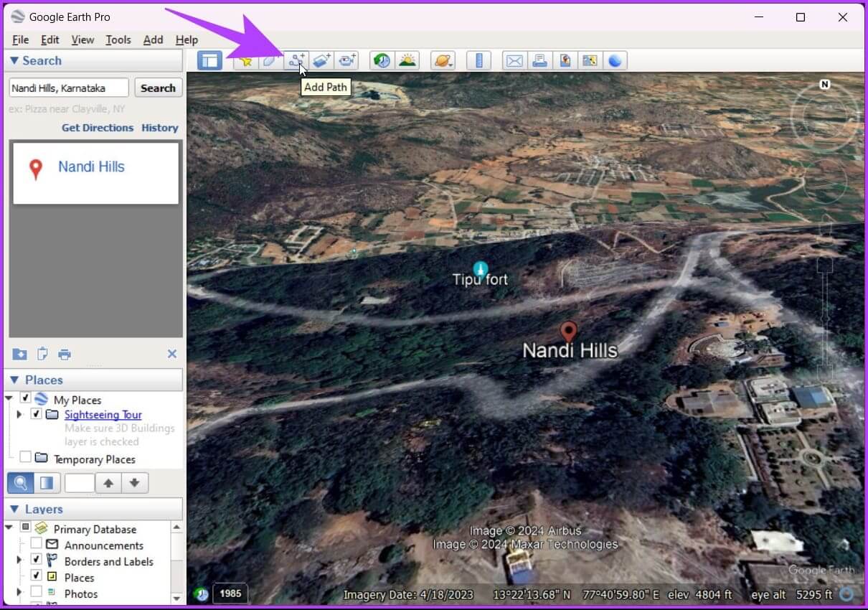Open the Tools menu
868x610 pixels.
118,39
